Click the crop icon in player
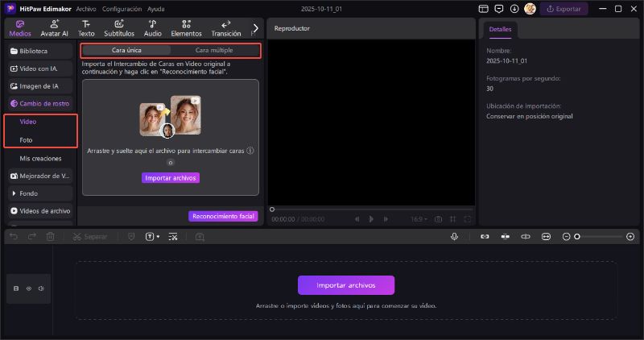 point(453,219)
